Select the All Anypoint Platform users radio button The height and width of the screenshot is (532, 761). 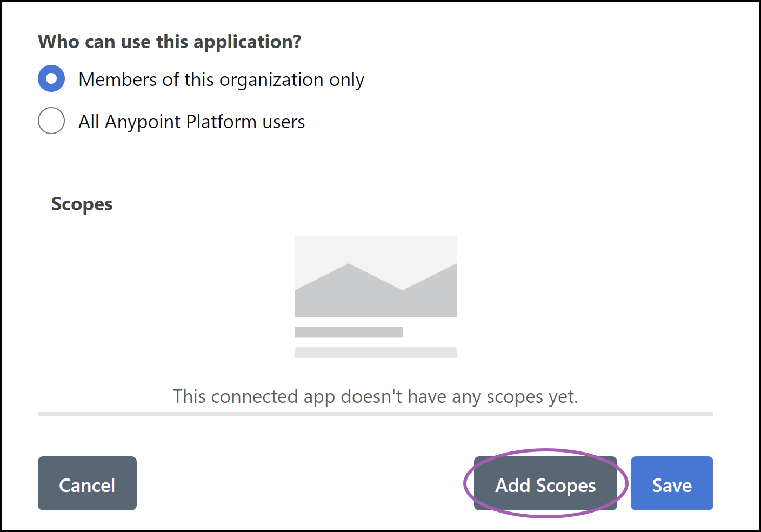pyautogui.click(x=51, y=121)
